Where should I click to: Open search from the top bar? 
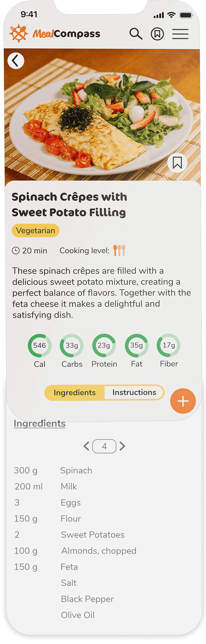[x=136, y=34]
